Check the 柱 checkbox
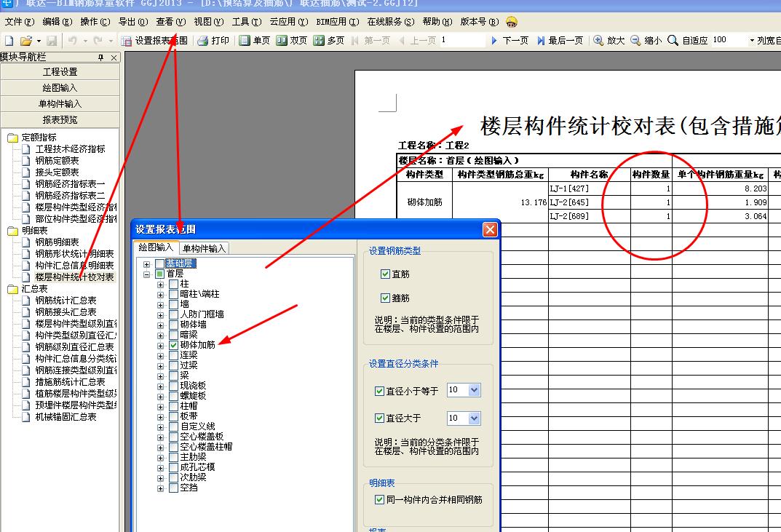This screenshot has height=532, width=781. click(173, 284)
